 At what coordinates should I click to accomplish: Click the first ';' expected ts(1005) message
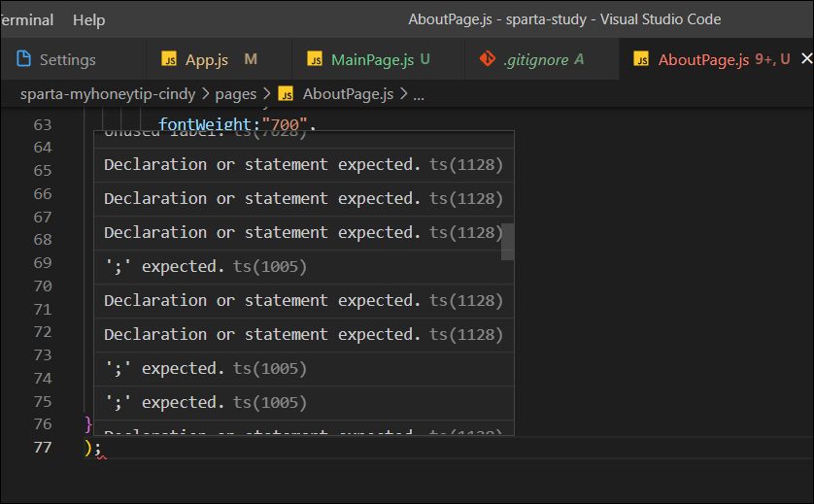coord(303,267)
